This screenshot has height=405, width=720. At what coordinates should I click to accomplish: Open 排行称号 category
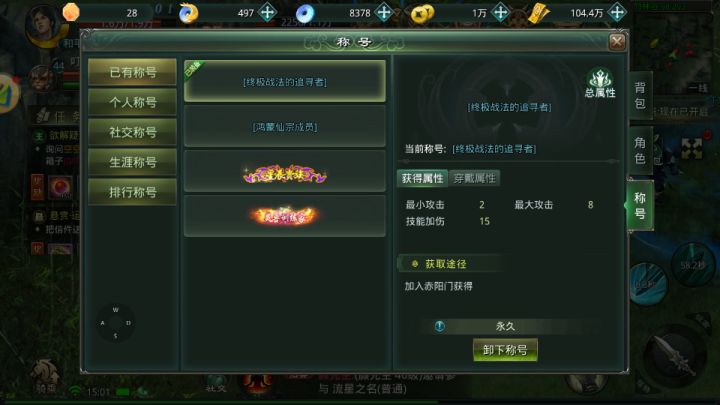tap(132, 192)
